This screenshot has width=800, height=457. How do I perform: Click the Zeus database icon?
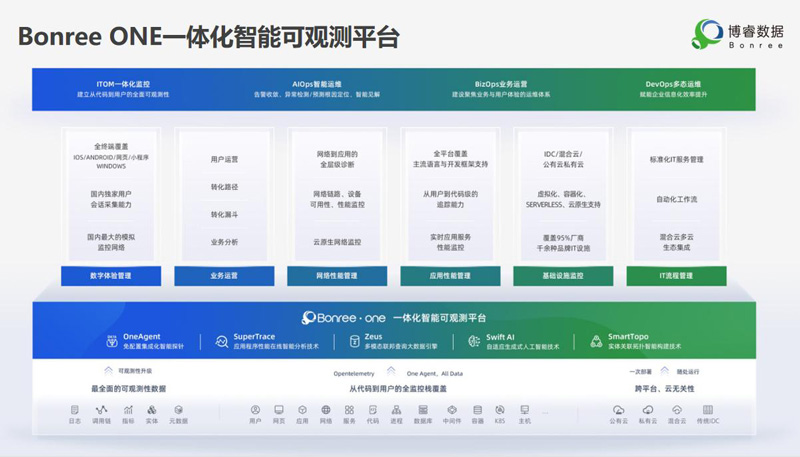tap(355, 342)
